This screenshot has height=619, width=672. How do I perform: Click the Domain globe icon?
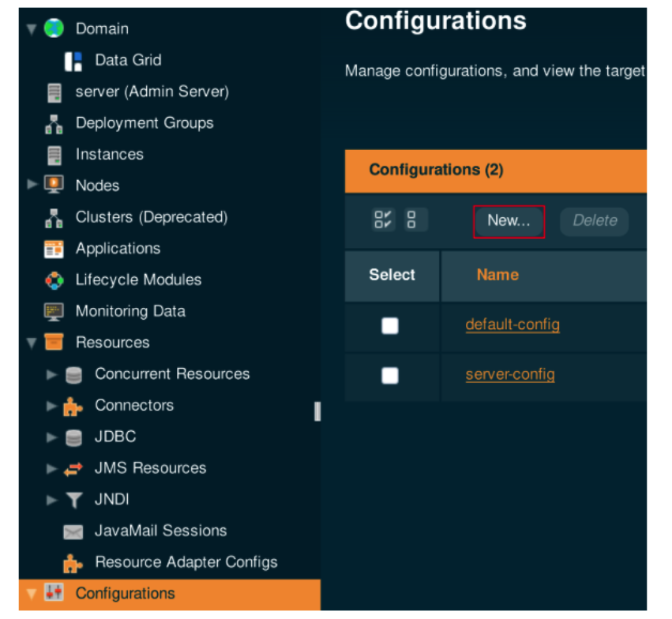point(54,28)
